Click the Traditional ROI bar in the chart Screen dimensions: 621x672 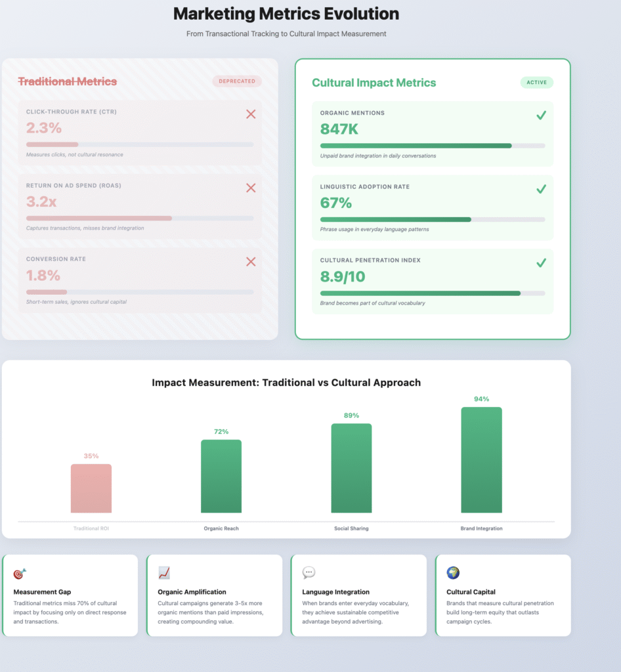pos(91,488)
